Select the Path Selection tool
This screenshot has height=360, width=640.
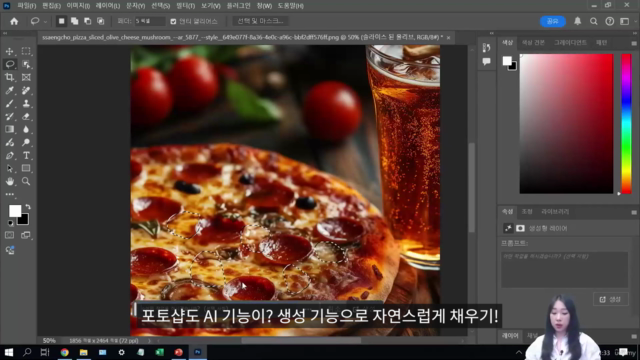[x=9, y=169]
